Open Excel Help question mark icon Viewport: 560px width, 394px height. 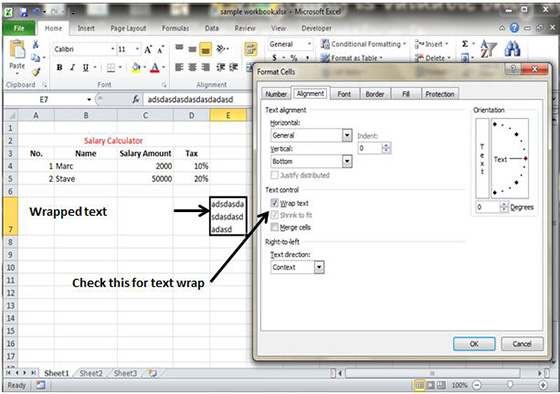pyautogui.click(x=514, y=28)
